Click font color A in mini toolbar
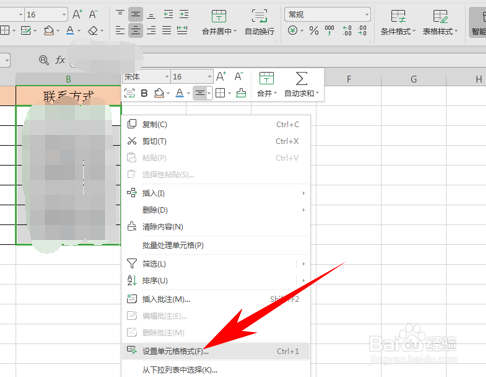This screenshot has height=377, width=486. coord(179,93)
